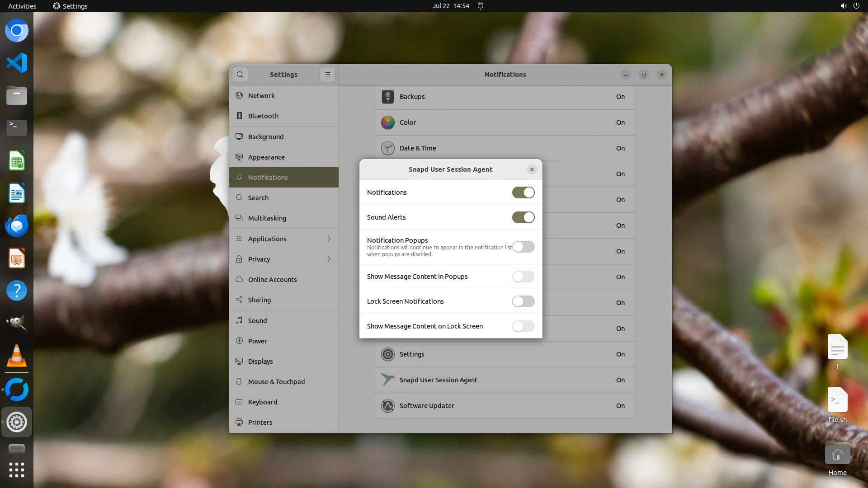This screenshot has height=488, width=868.
Task: Click the Snapd User Session Agent hummingbird icon
Action: [x=387, y=380]
